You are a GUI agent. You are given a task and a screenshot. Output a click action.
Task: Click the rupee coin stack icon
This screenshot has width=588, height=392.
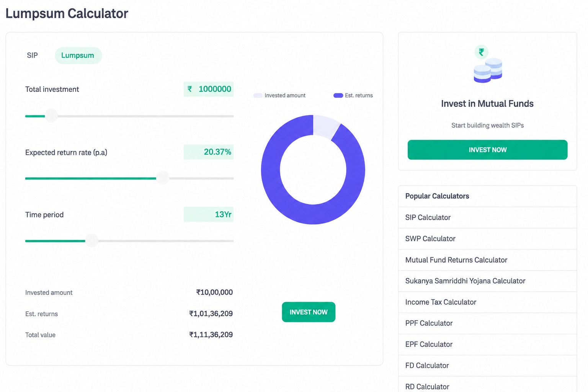tap(488, 64)
